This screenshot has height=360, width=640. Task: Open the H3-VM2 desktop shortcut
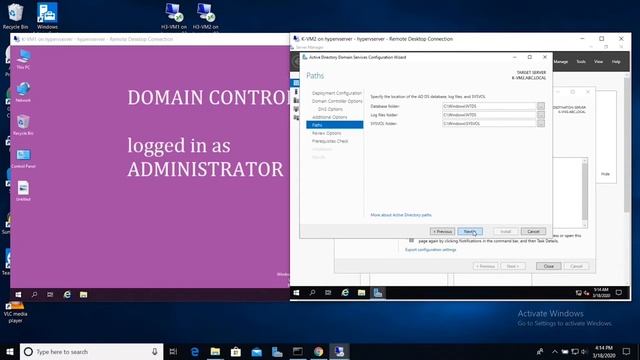pyautogui.click(x=205, y=16)
